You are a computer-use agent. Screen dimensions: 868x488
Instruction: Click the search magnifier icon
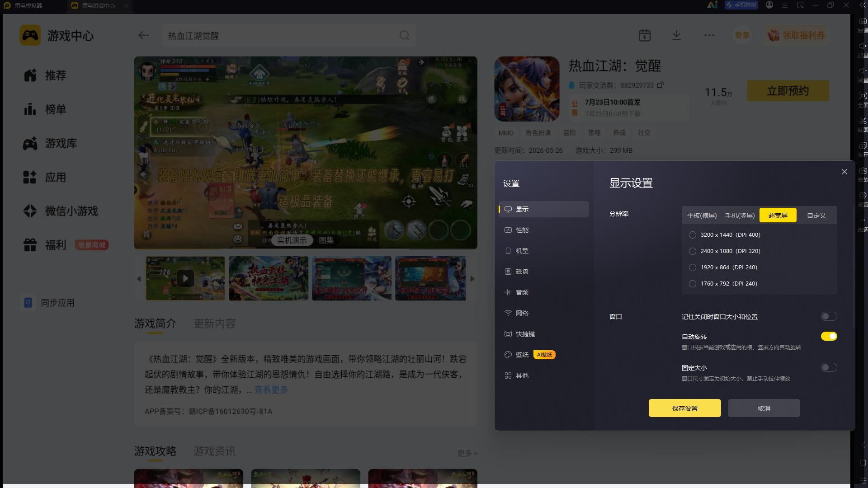pos(404,35)
